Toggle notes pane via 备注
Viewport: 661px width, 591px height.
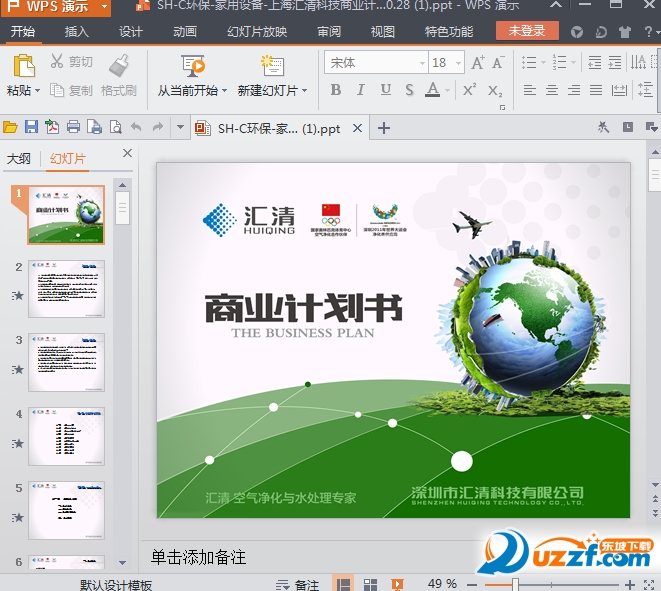point(298,585)
